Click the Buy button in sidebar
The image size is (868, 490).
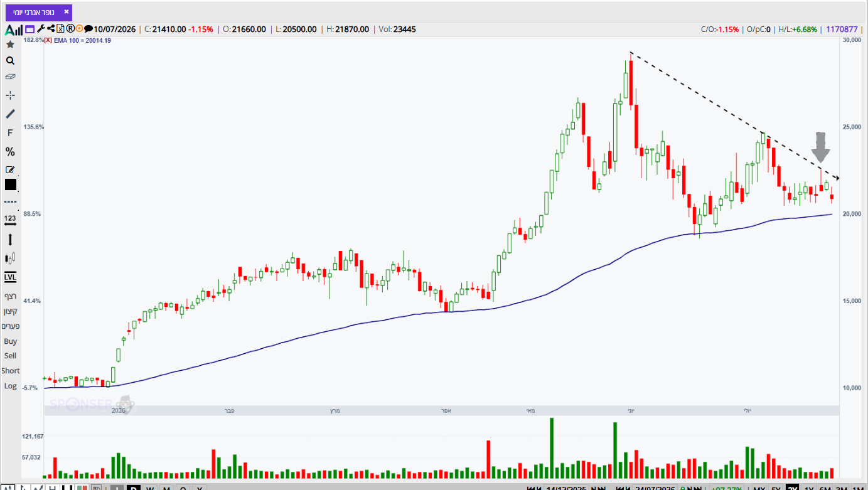(x=10, y=341)
